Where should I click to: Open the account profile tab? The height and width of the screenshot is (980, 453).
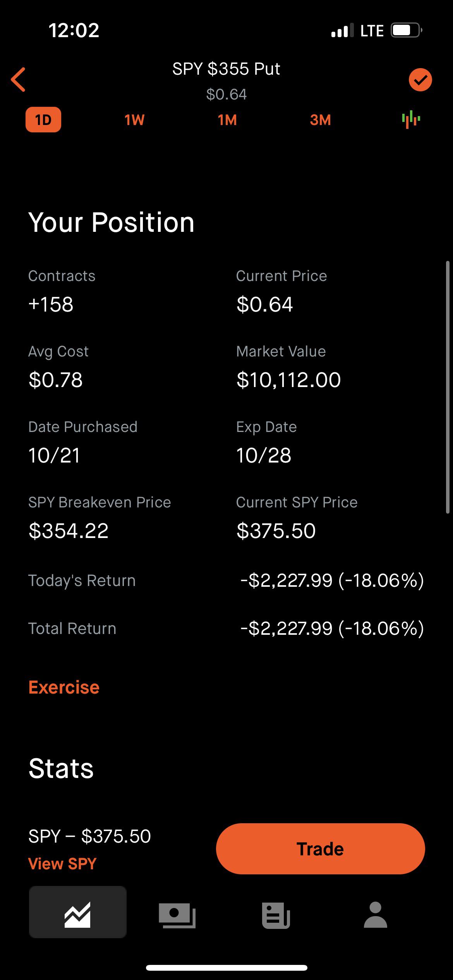coord(375,915)
